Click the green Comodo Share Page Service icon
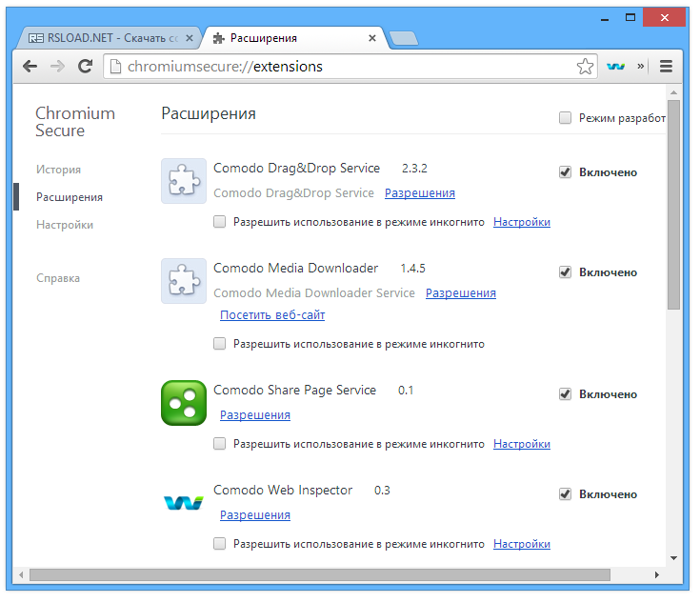This screenshot has height=603, width=700. (184, 403)
